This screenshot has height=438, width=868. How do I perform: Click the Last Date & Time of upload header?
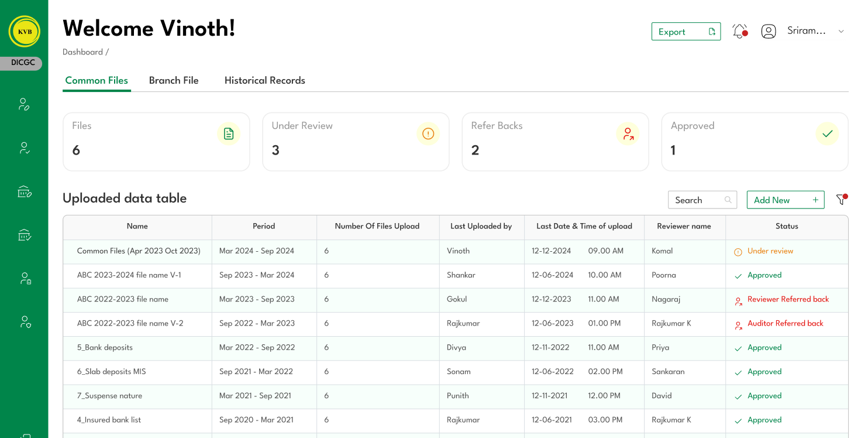click(584, 227)
